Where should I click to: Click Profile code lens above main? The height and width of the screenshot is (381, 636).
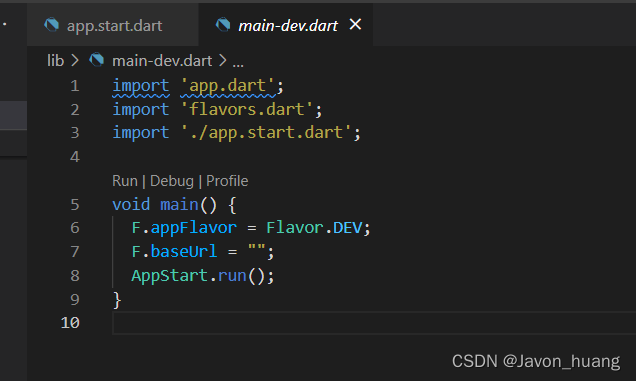(x=227, y=181)
